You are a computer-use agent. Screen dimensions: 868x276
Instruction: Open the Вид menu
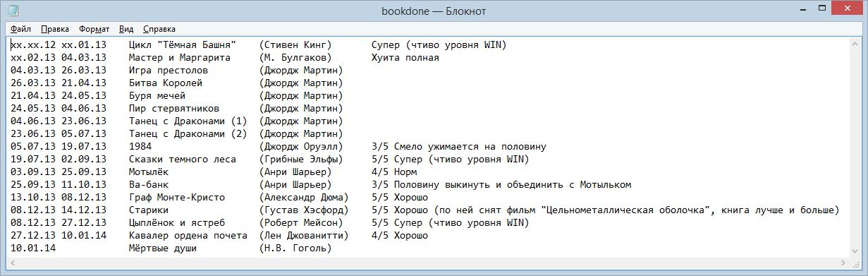pos(126,29)
